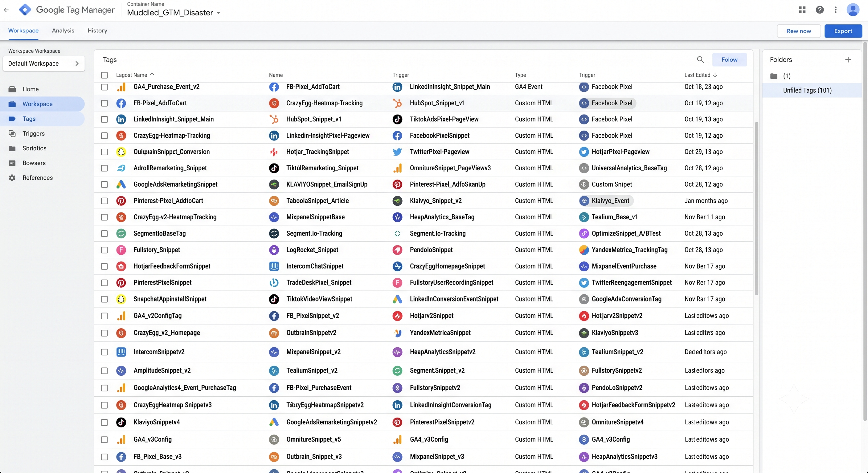The width and height of the screenshot is (868, 473).
Task: Switch to the Workspace tab
Action: [x=23, y=30]
